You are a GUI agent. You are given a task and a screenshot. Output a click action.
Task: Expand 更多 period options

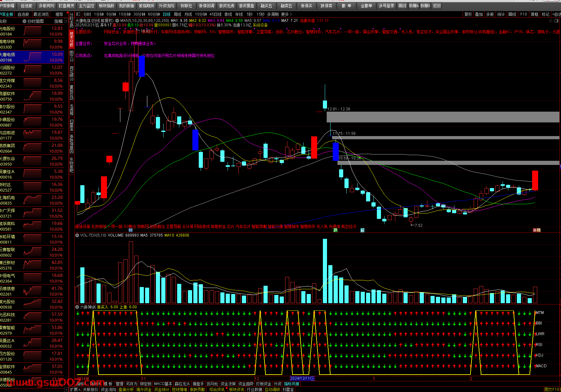(x=286, y=14)
